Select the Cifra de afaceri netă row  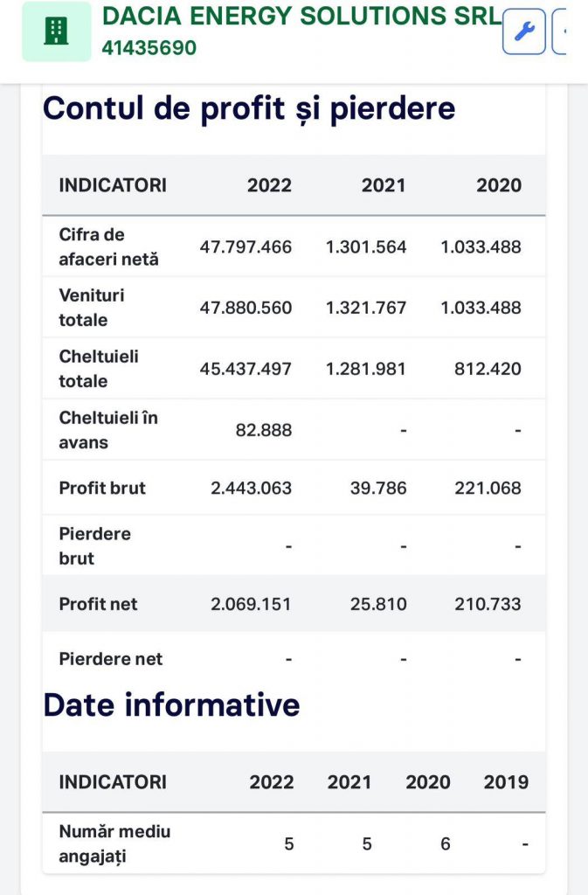click(x=294, y=246)
